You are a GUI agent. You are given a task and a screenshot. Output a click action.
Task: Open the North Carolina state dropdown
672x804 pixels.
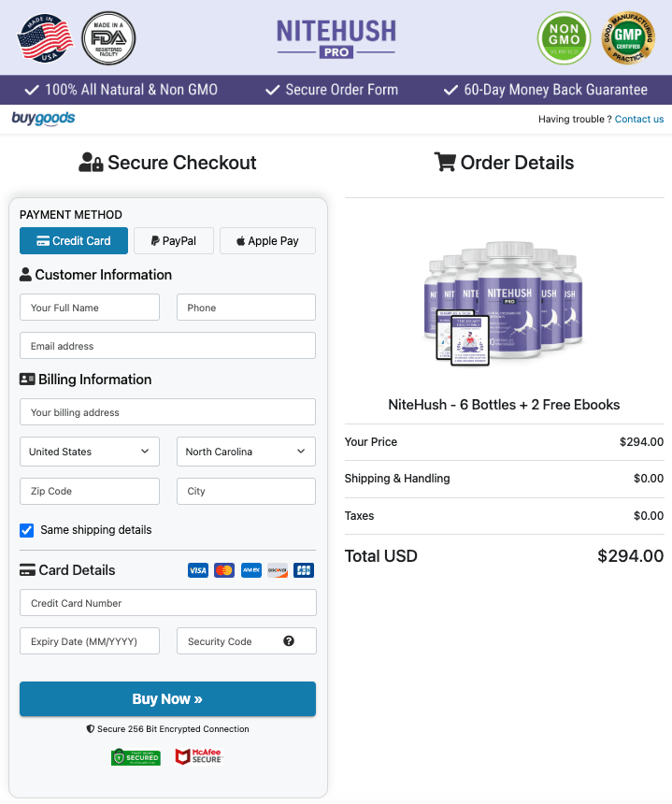coord(246,452)
